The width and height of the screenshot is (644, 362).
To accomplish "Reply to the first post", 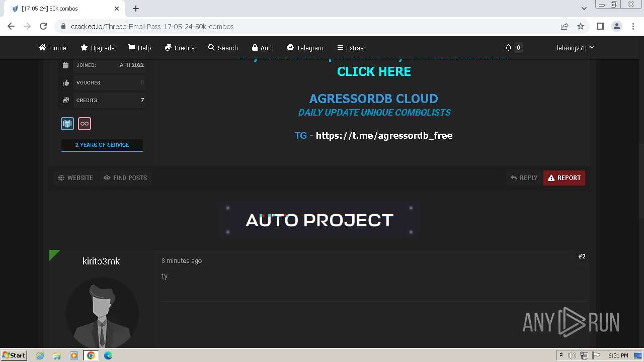I will [x=524, y=177].
